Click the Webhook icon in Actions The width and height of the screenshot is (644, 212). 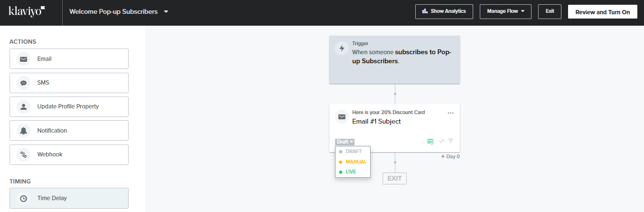pos(23,154)
